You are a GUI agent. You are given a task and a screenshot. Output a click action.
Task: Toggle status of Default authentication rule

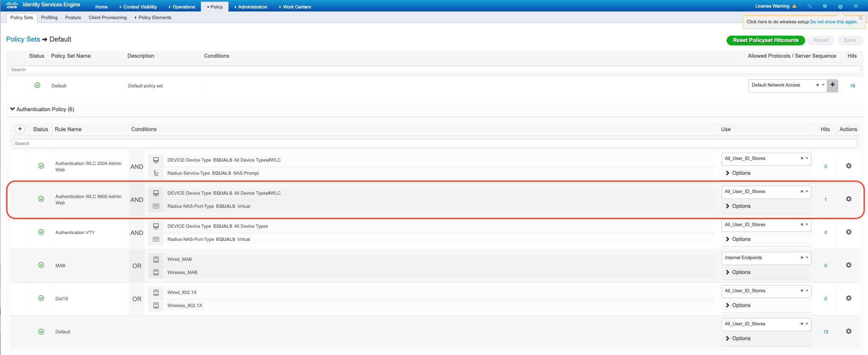[x=41, y=331]
